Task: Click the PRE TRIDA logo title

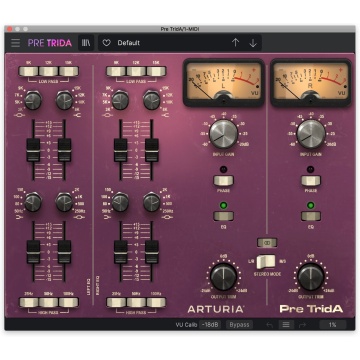Action: coord(50,43)
